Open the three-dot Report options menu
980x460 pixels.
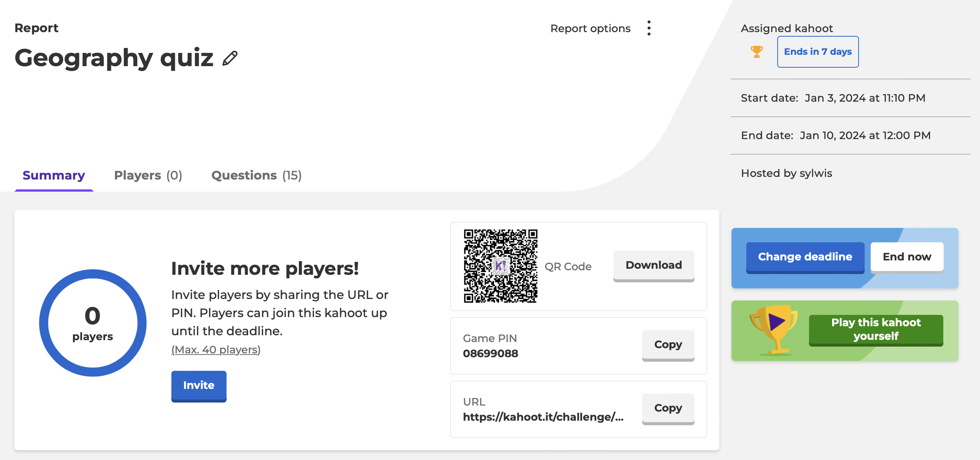[649, 28]
